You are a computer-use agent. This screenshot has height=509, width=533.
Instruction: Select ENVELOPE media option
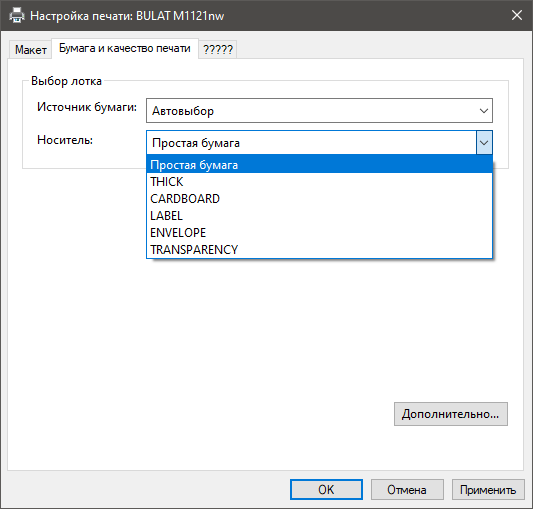(x=319, y=233)
